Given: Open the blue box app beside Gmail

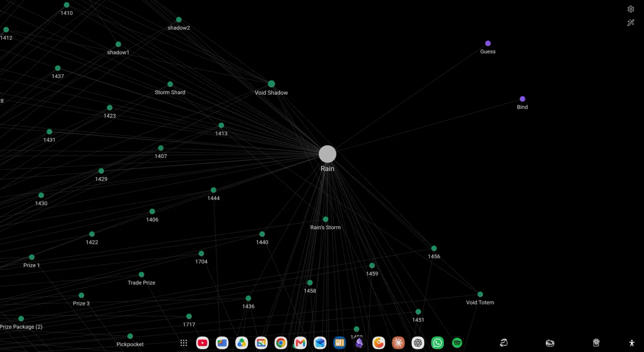Looking at the screenshot, I should [x=320, y=343].
